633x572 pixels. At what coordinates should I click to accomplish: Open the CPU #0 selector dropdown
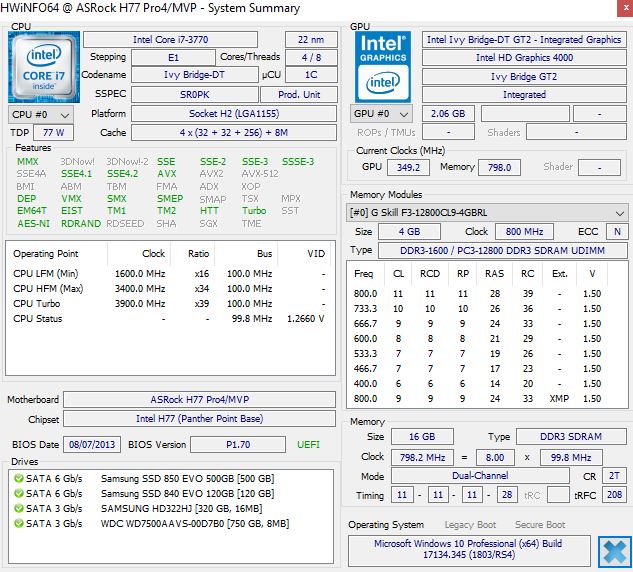[x=41, y=115]
